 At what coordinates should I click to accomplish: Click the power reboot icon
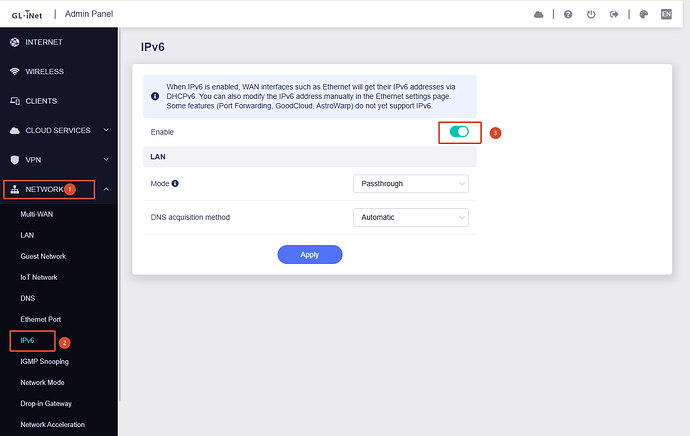point(591,15)
